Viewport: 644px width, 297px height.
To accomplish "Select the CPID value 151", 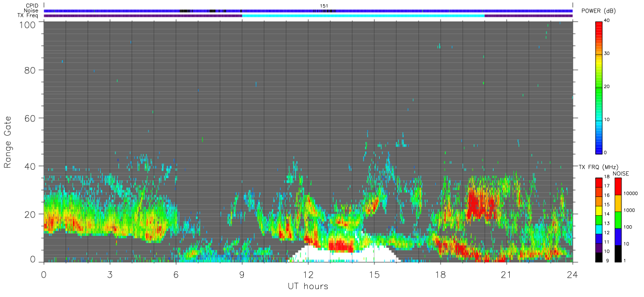I will (x=324, y=6).
